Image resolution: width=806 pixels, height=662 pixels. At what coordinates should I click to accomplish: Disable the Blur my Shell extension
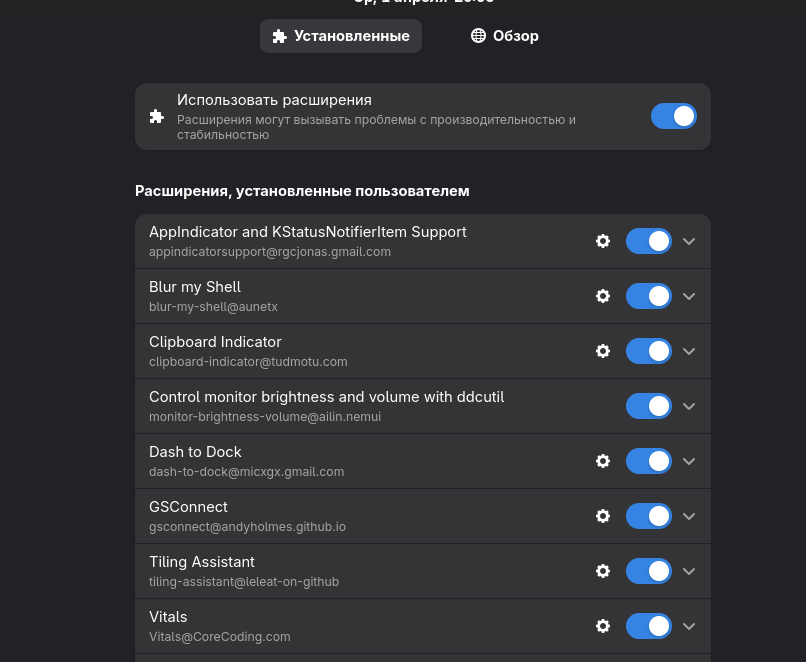[649, 296]
